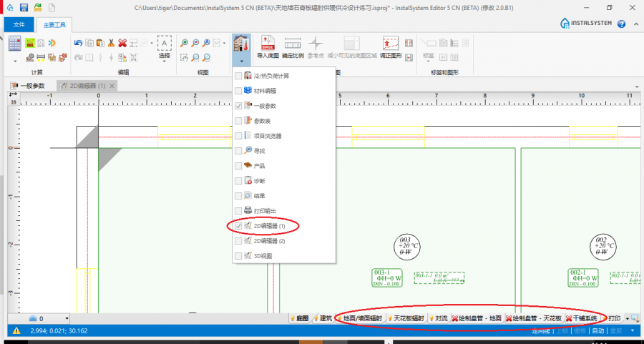
Task: Check the 冷/热负荷计算 checkbox
Action: point(239,76)
